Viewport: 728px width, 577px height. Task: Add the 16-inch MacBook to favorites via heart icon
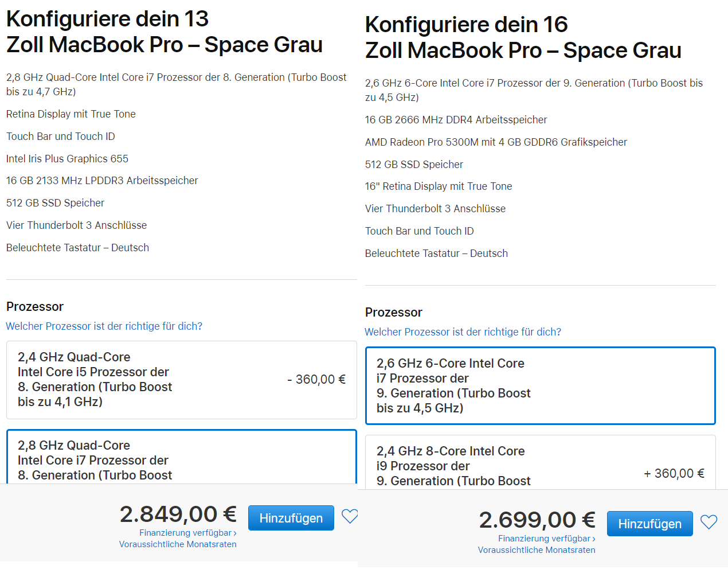tap(709, 523)
